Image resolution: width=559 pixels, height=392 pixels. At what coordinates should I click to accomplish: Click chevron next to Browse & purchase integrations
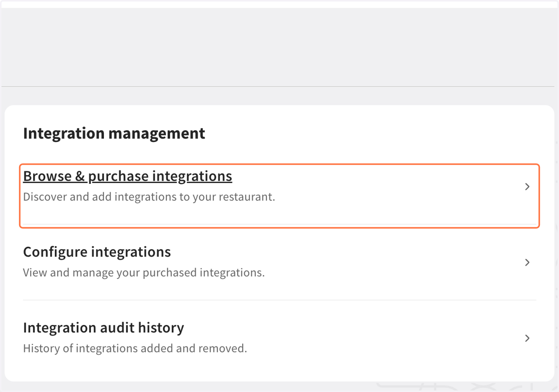(x=527, y=187)
